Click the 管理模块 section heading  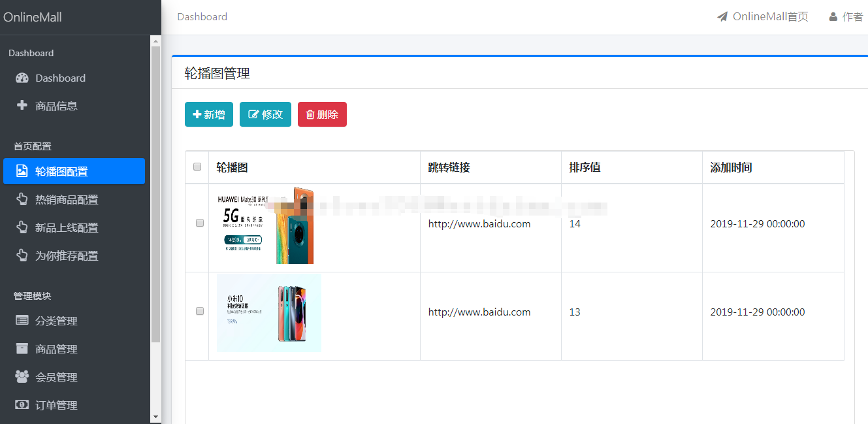coord(32,296)
